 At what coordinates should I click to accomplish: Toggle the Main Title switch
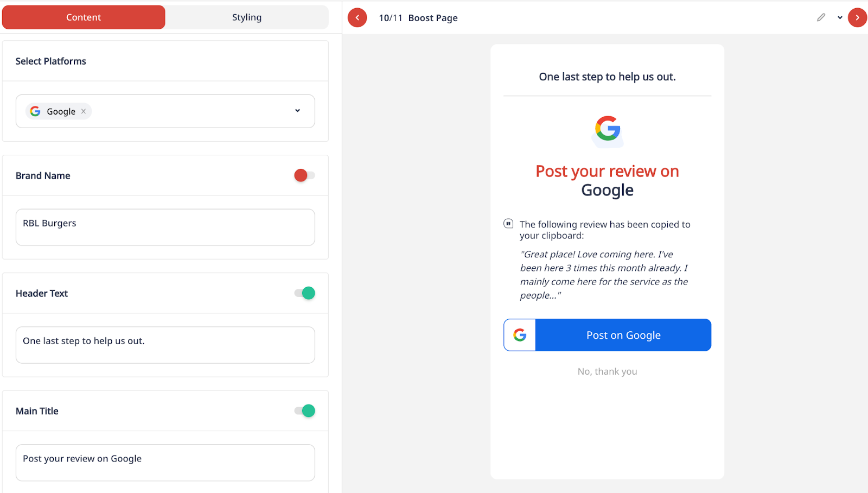click(304, 411)
